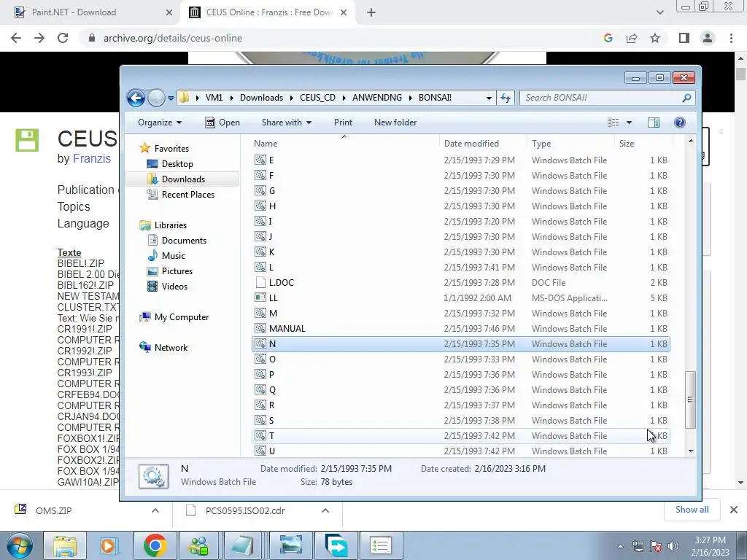Click the volume speaker tray icon

[x=673, y=546]
